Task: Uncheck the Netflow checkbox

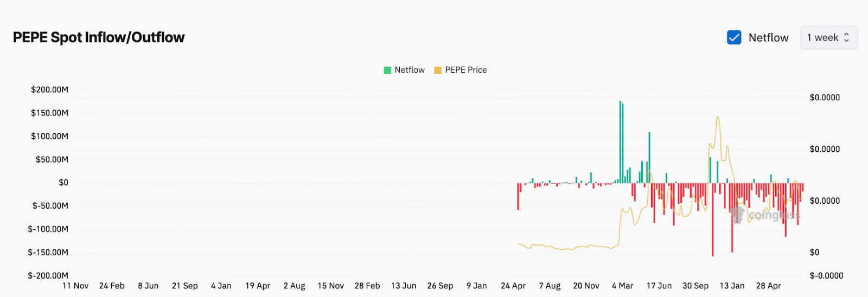Action: (x=734, y=37)
